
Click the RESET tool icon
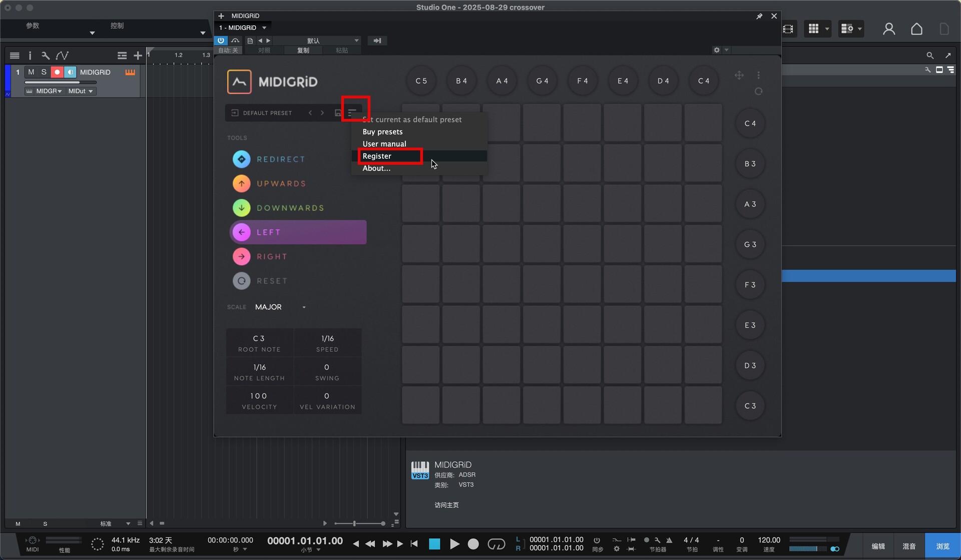[x=241, y=281]
